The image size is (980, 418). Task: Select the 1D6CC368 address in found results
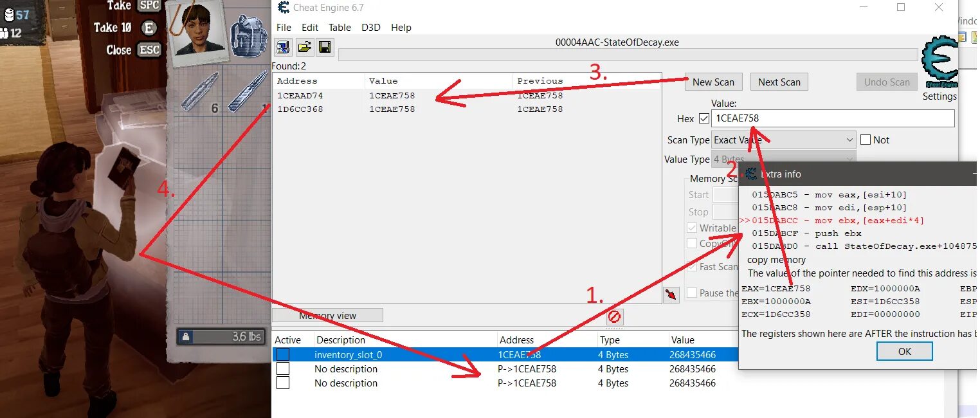[300, 109]
